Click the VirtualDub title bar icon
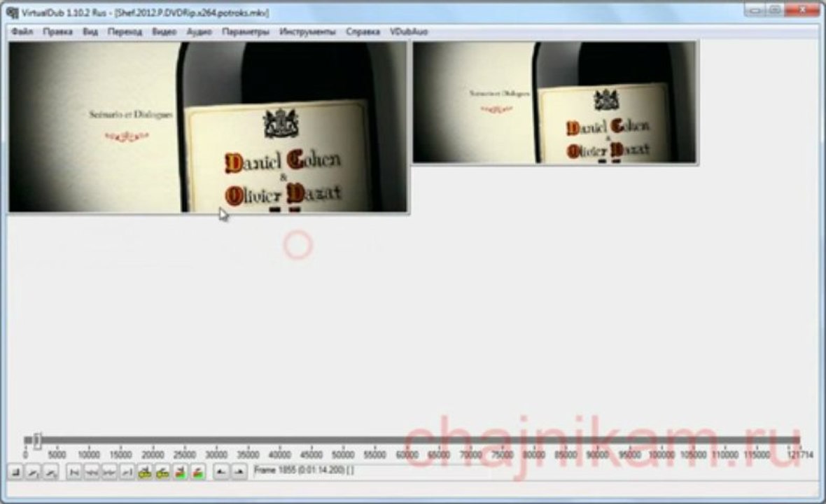 point(12,13)
